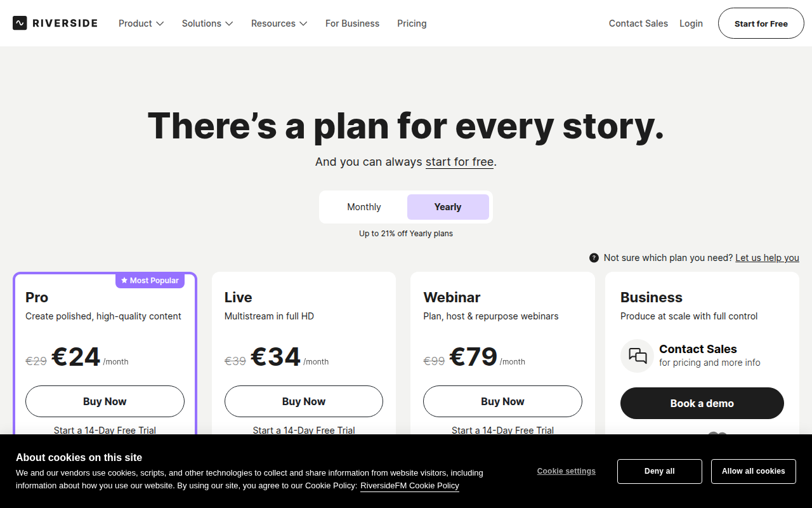Buy the Webinar plan now
Screen dimensions: 812x508
tap(502, 401)
